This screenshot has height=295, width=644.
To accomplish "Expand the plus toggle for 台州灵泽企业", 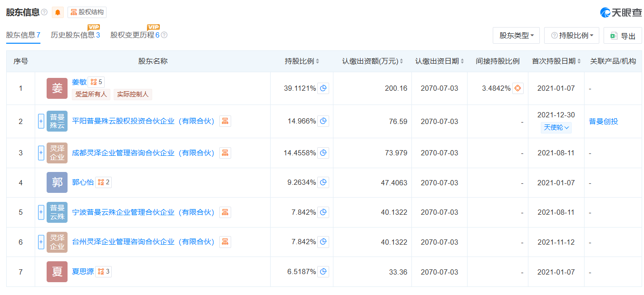I will point(41,242).
